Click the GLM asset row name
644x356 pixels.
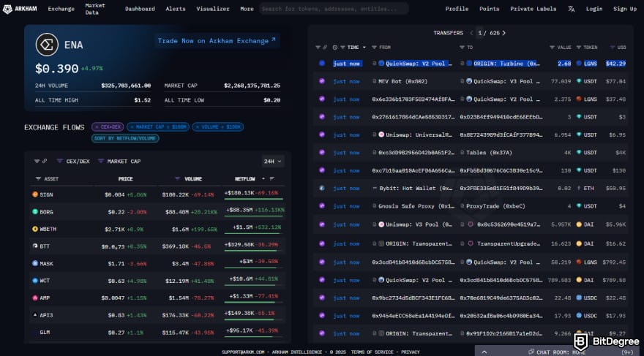(x=45, y=332)
